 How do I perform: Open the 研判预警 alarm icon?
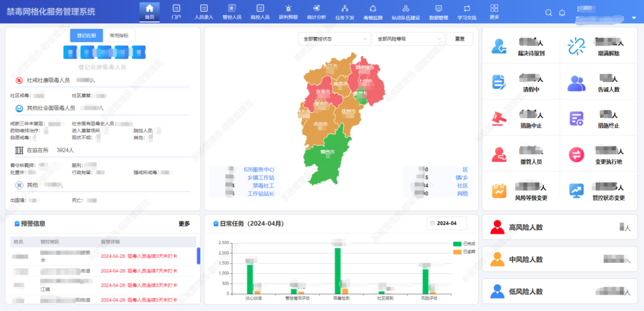[288, 8]
